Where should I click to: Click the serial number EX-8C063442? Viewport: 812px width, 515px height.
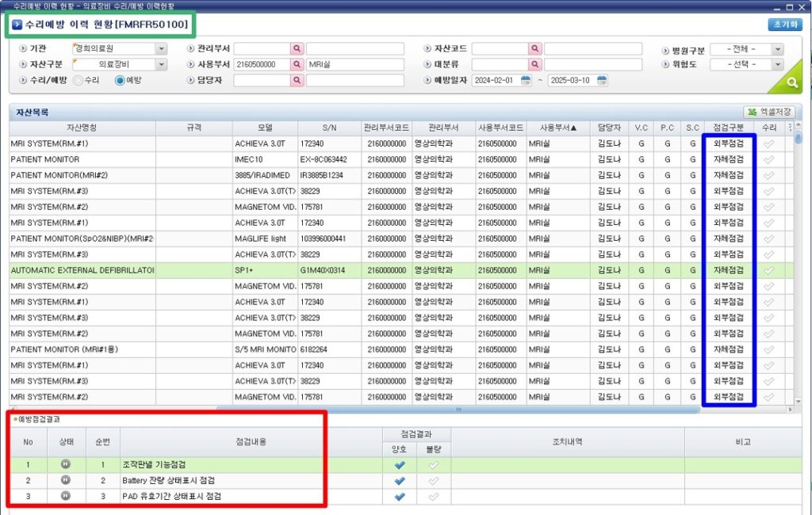pyautogui.click(x=324, y=159)
